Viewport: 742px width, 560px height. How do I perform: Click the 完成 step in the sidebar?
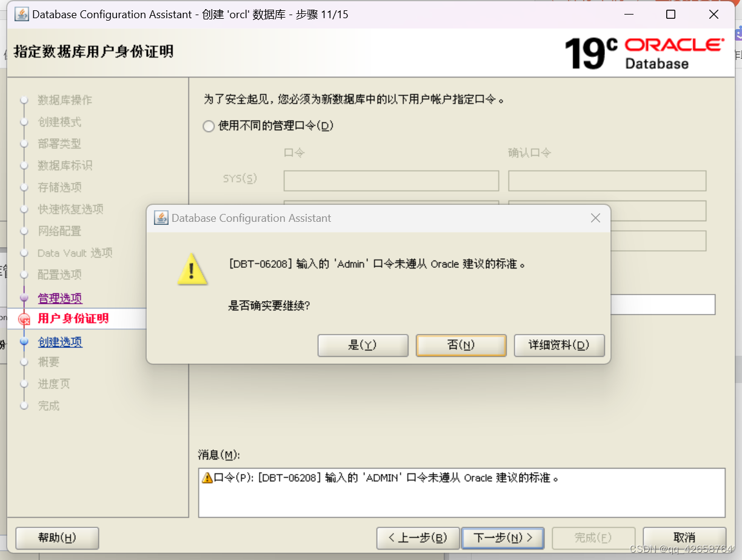tap(48, 405)
